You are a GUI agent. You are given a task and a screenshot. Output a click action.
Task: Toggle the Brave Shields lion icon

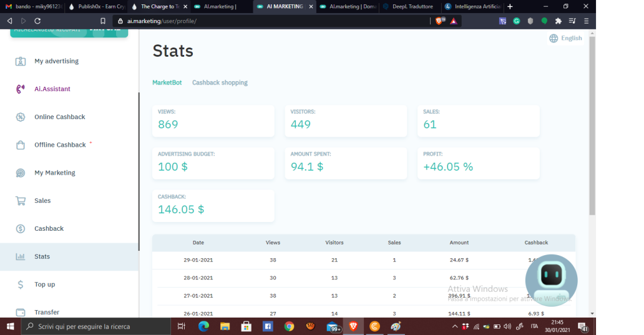(x=439, y=21)
